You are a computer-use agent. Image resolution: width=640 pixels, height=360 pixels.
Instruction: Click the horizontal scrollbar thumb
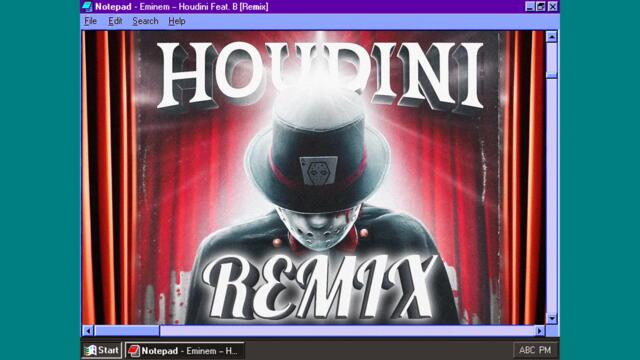[127, 331]
